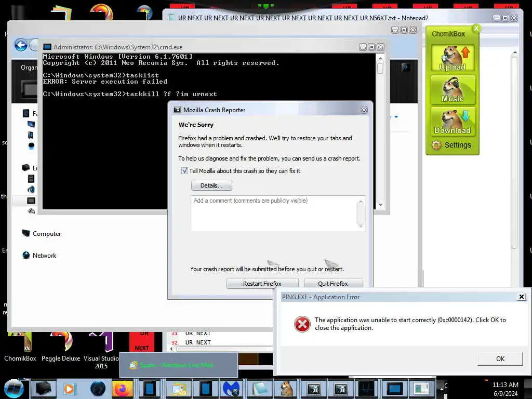
Task: Open the Peggle Deluxe desktop shortcut
Action: point(61,347)
